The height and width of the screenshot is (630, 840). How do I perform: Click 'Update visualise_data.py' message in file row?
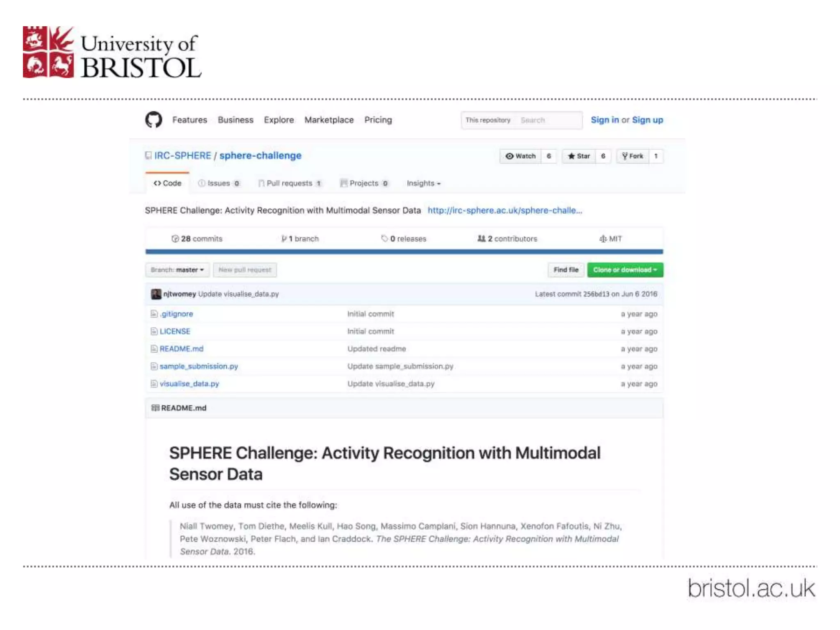391,384
